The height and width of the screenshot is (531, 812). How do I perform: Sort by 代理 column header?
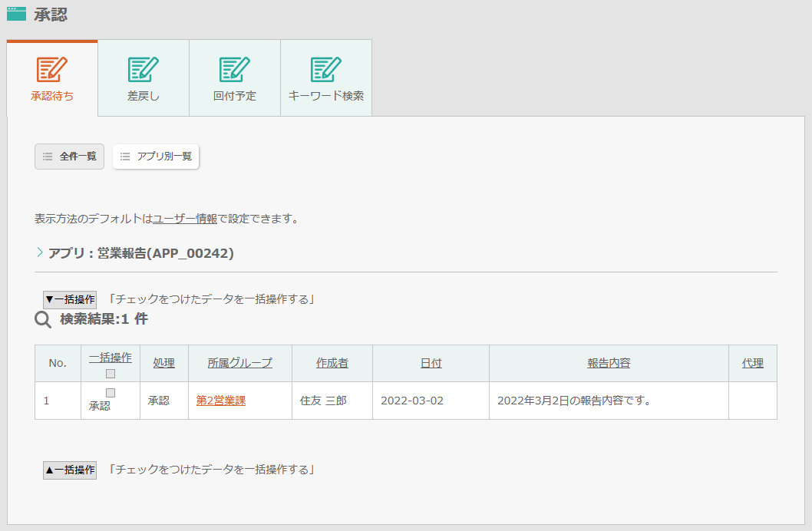[x=753, y=363]
